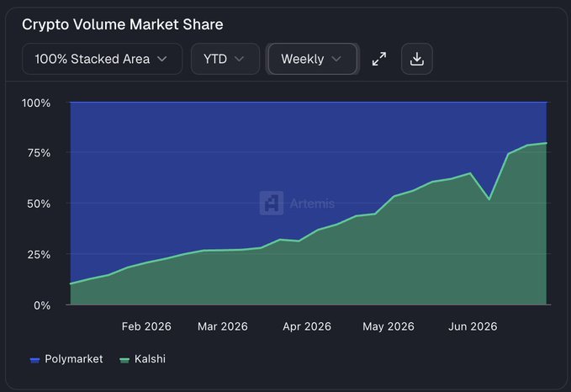The width and height of the screenshot is (571, 392).
Task: Click the Polymarket blue legend swatch
Action: [34, 360]
